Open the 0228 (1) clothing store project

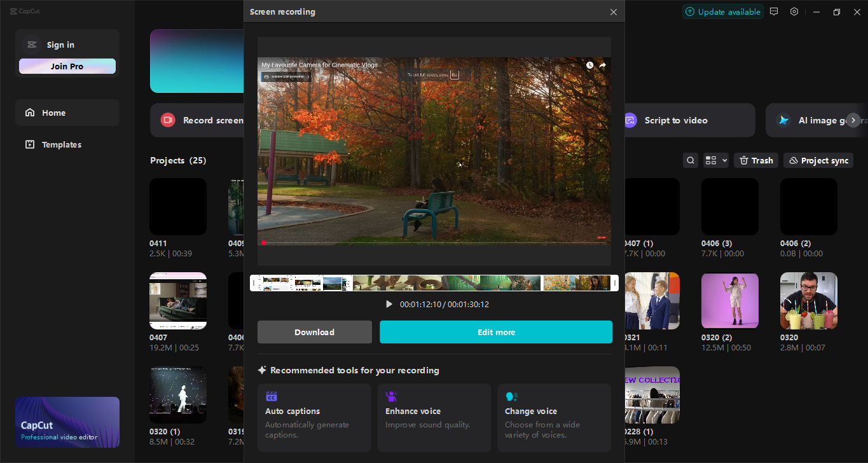(x=652, y=395)
